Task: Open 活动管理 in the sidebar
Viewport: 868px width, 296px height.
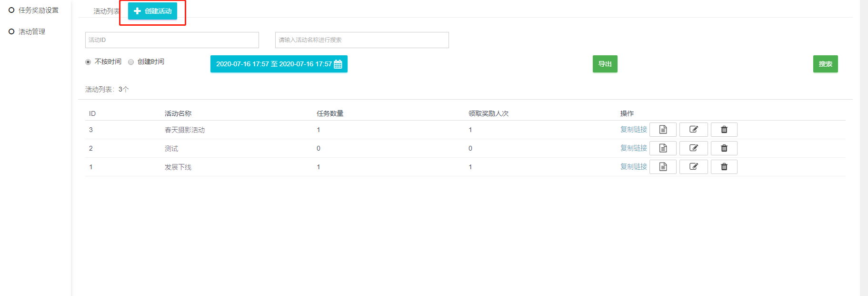Action: [31, 31]
